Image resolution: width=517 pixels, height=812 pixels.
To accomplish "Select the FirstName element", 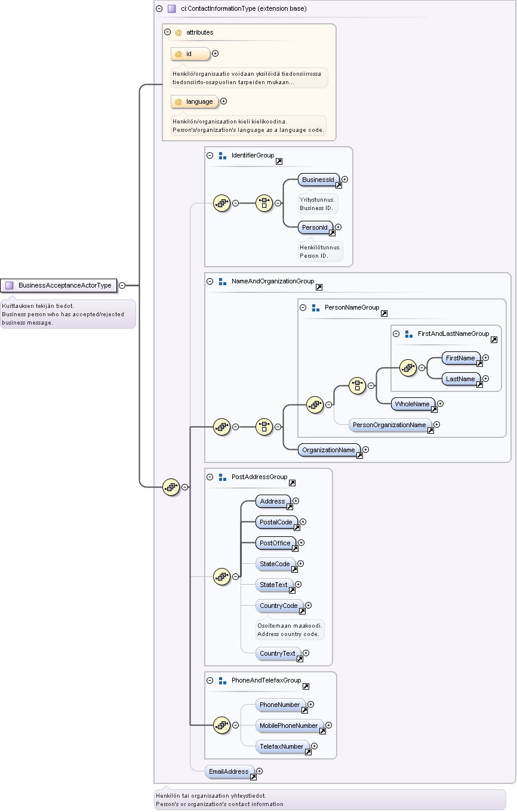I will 461,358.
